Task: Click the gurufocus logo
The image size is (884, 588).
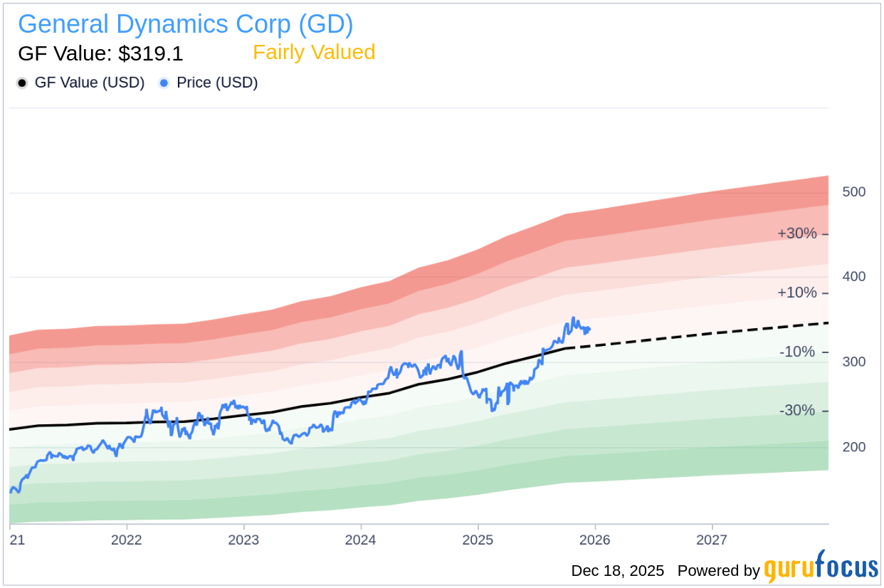Action: 821,568
